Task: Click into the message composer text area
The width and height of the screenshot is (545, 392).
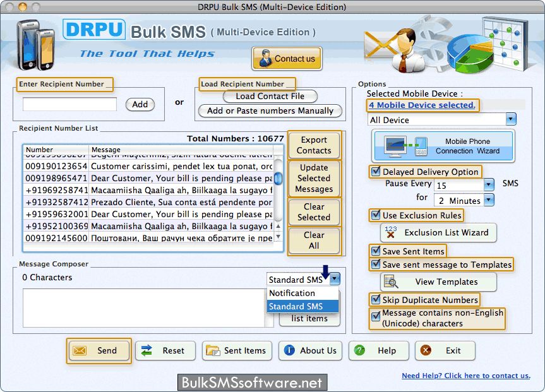Action: pos(144,308)
